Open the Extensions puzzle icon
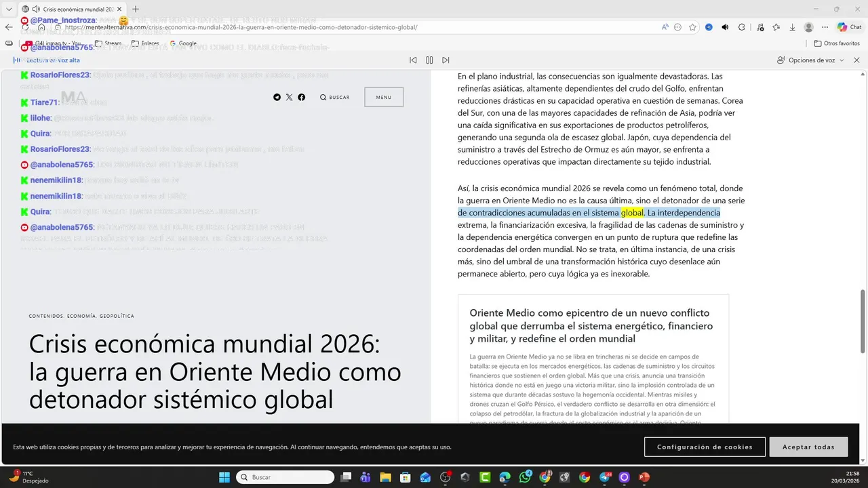This screenshot has width=868, height=488. 741,27
